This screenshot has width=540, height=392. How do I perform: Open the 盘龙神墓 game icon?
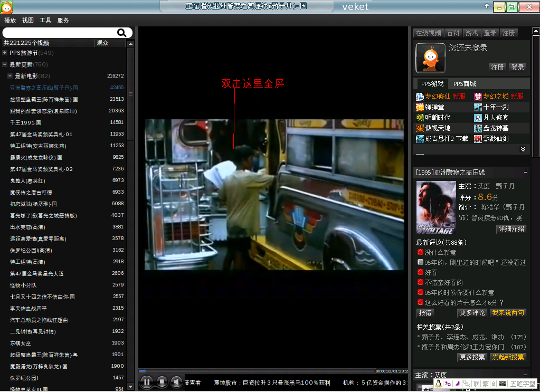[x=478, y=128]
